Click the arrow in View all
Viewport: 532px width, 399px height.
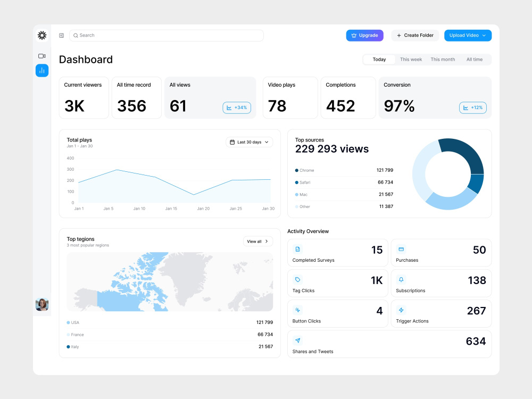tap(267, 241)
